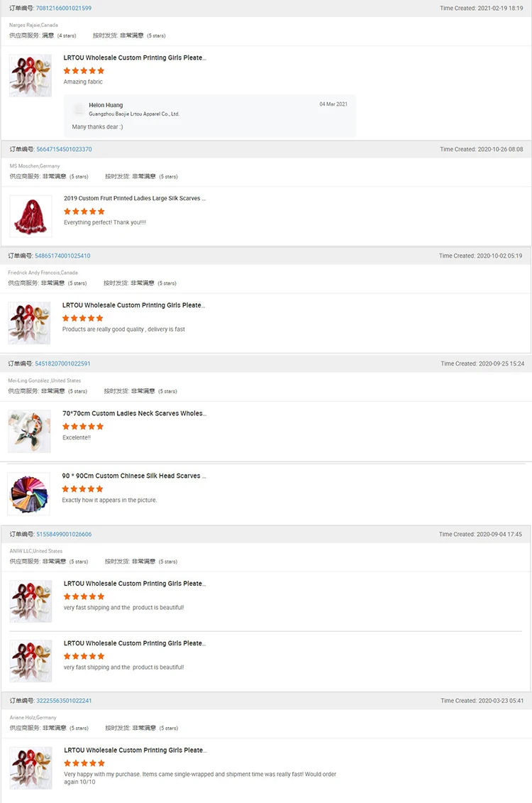Click order link 54865174001025410
The height and width of the screenshot is (803, 532).
[62, 256]
